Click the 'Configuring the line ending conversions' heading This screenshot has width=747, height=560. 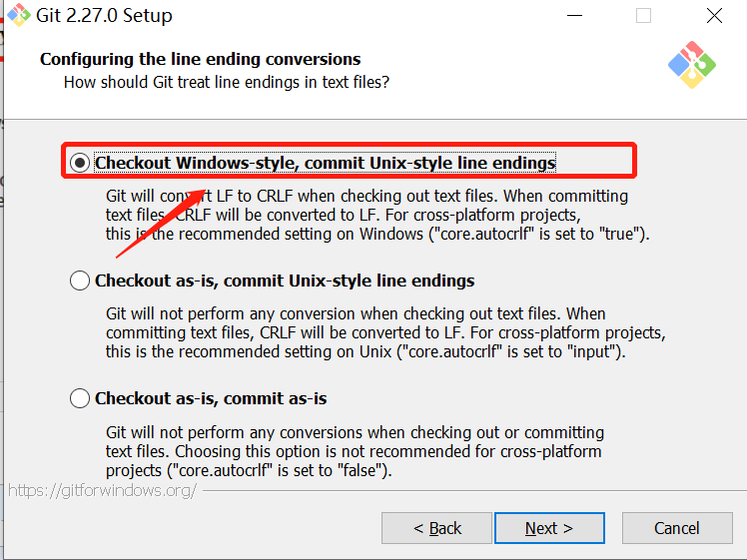200,59
